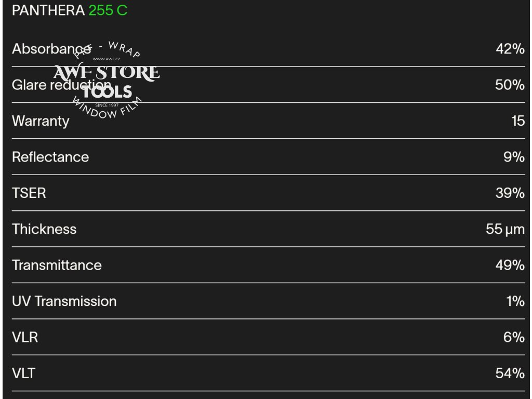Click the VLR label
The image size is (532, 399).
25,337
